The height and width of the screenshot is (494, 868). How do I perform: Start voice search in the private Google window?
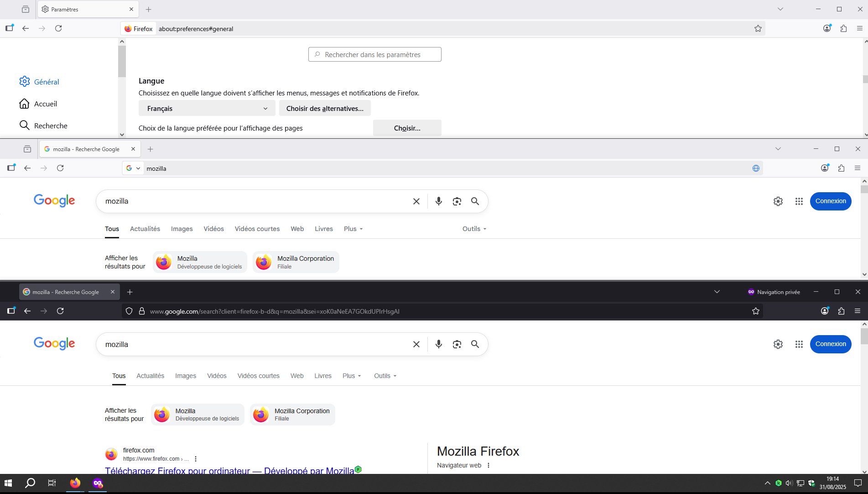pyautogui.click(x=439, y=344)
